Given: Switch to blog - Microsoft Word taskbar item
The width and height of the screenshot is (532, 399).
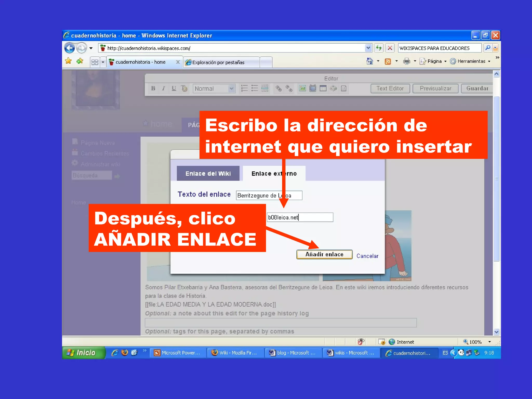Looking at the screenshot, I should coord(293,353).
